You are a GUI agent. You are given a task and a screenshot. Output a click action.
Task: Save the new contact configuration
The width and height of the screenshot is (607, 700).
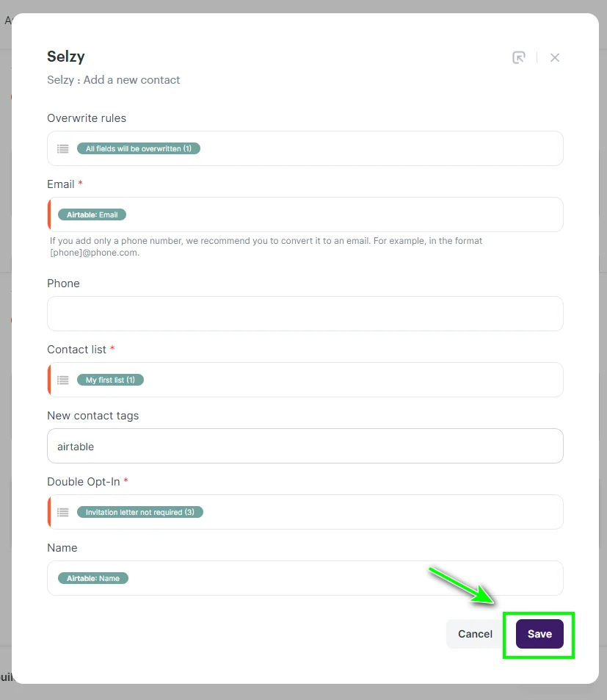(539, 634)
